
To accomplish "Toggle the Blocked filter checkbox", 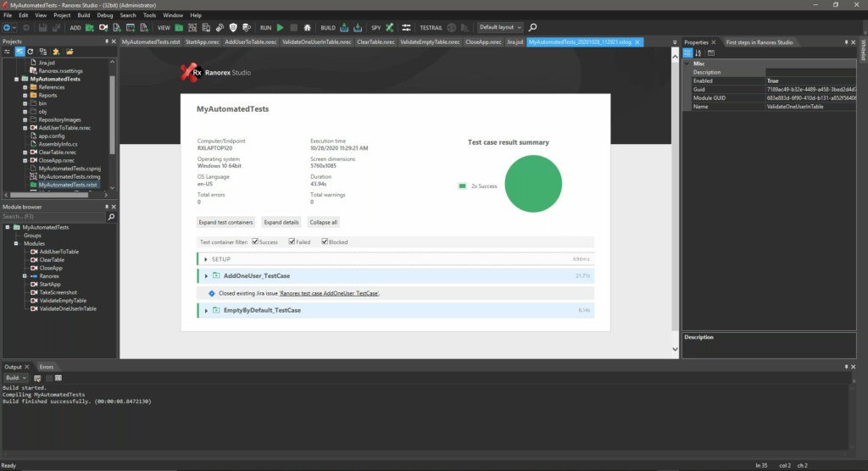I will tap(325, 241).
